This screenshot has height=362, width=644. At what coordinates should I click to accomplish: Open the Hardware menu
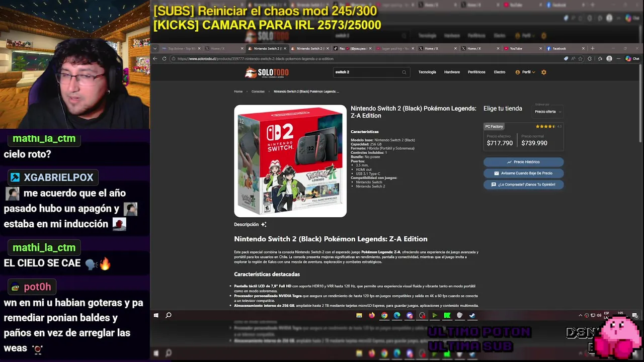tap(452, 72)
